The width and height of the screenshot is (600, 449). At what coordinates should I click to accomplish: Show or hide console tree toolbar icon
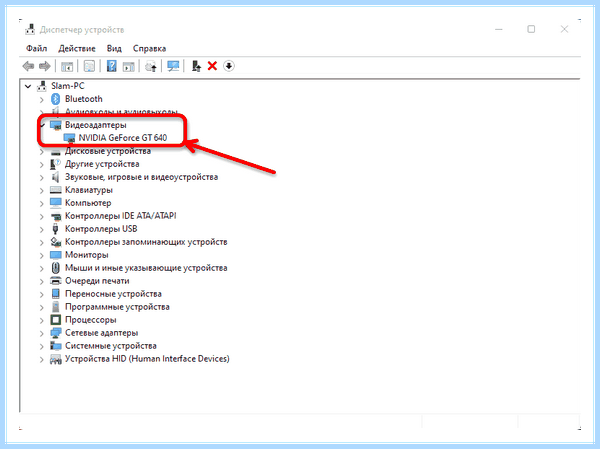coord(67,66)
